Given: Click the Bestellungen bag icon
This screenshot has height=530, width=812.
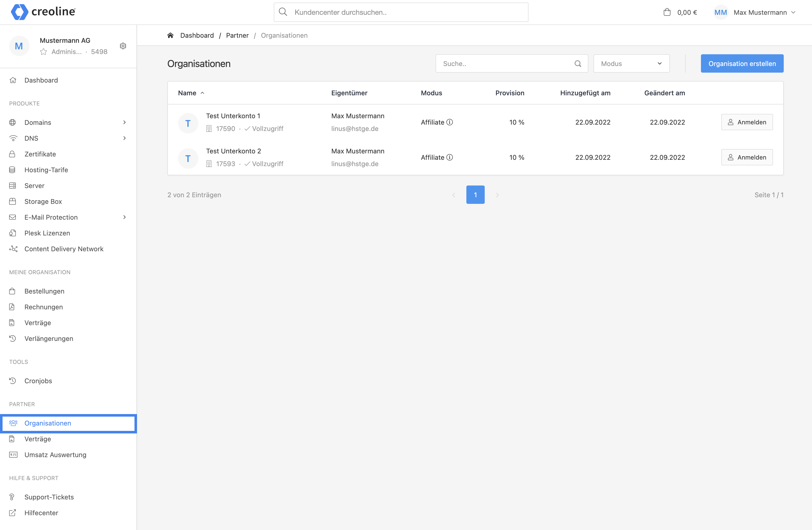Looking at the screenshot, I should click(x=12, y=291).
